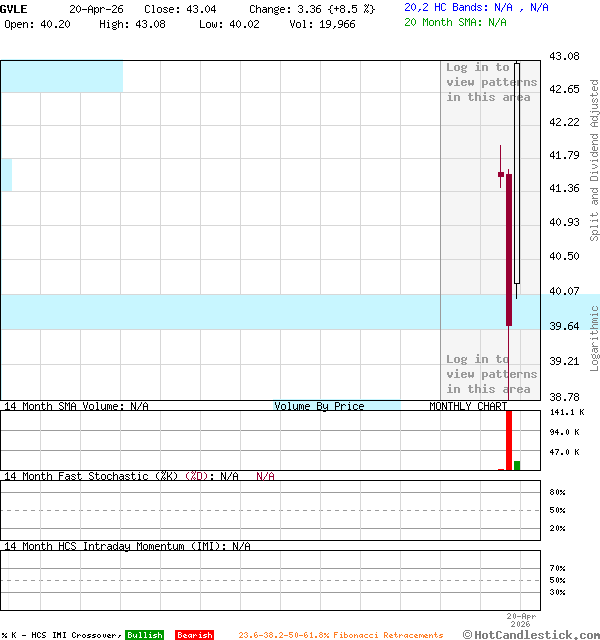Click the large red volume bar
Image resolution: width=600 pixels, height=640 pixels.
pos(509,440)
